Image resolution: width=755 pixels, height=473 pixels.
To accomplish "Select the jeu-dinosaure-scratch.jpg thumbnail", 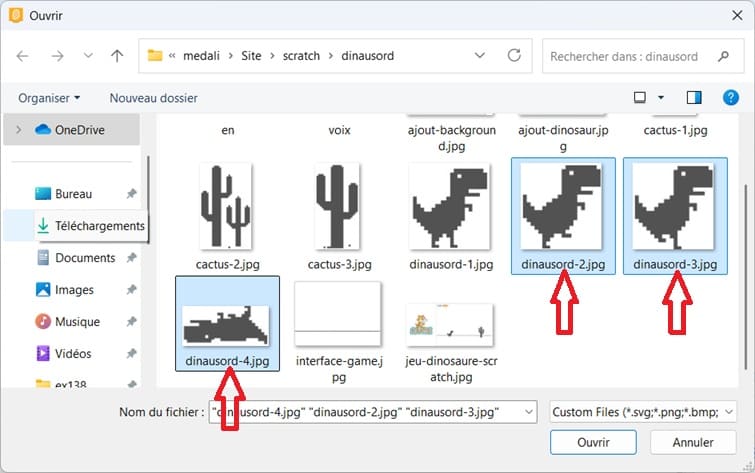I will click(450, 325).
